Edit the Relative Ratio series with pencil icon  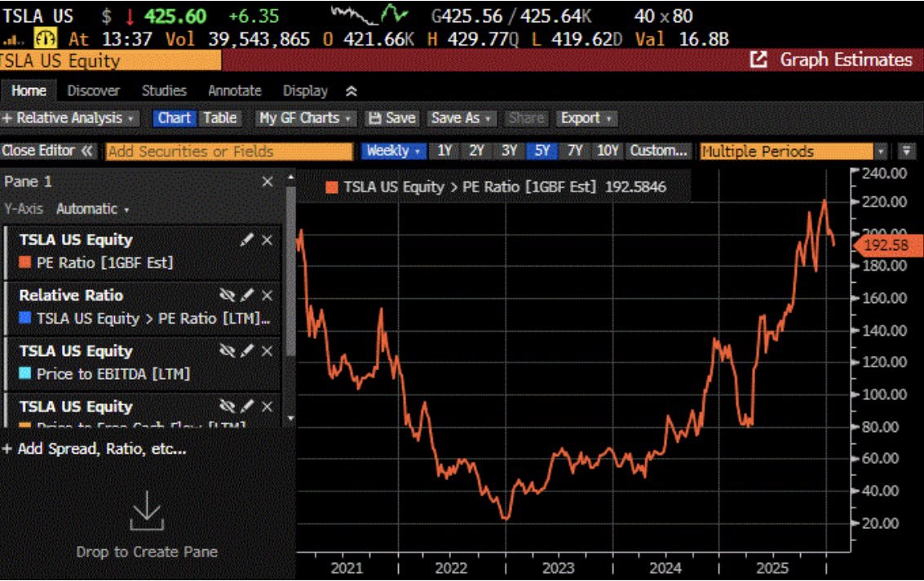(x=248, y=296)
